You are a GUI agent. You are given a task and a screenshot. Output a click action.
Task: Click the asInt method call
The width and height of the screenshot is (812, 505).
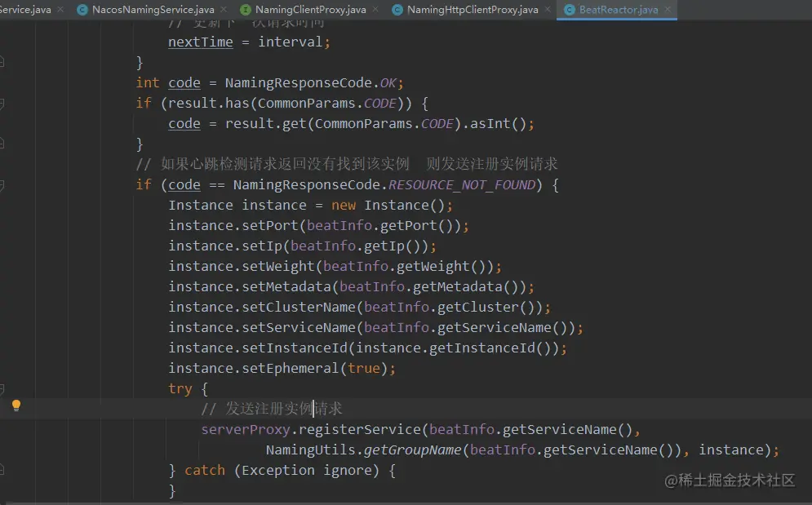point(490,124)
